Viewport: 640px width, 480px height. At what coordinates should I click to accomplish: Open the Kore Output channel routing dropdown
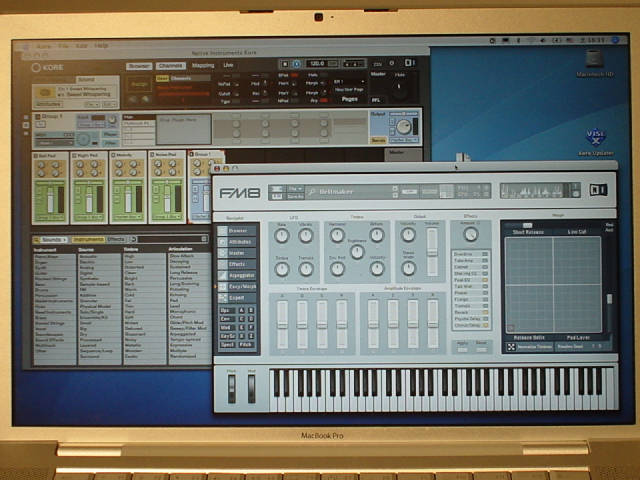(403, 140)
